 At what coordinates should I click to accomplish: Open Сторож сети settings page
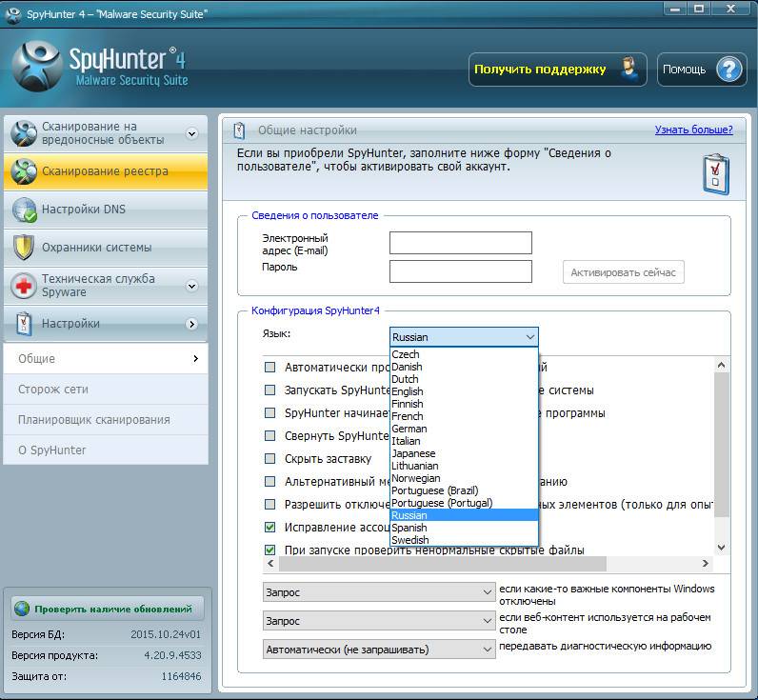click(106, 390)
